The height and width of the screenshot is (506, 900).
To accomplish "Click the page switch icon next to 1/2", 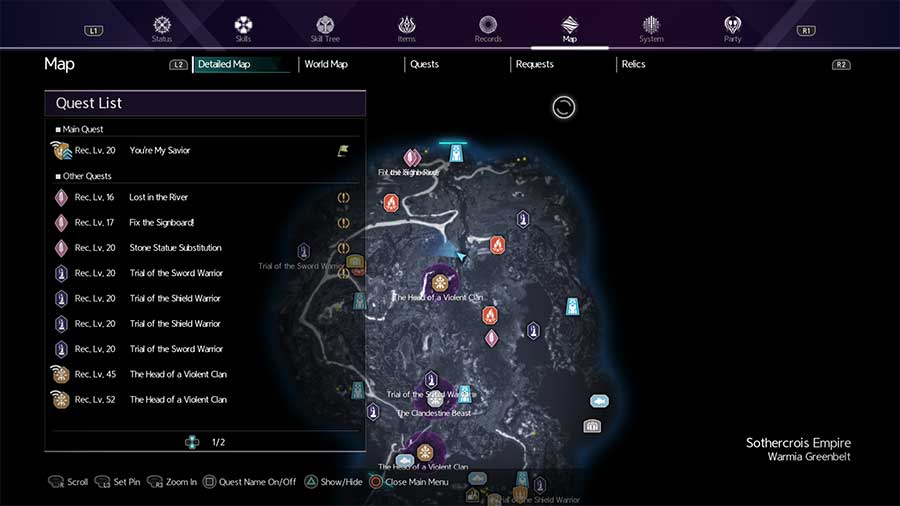I will [x=192, y=442].
